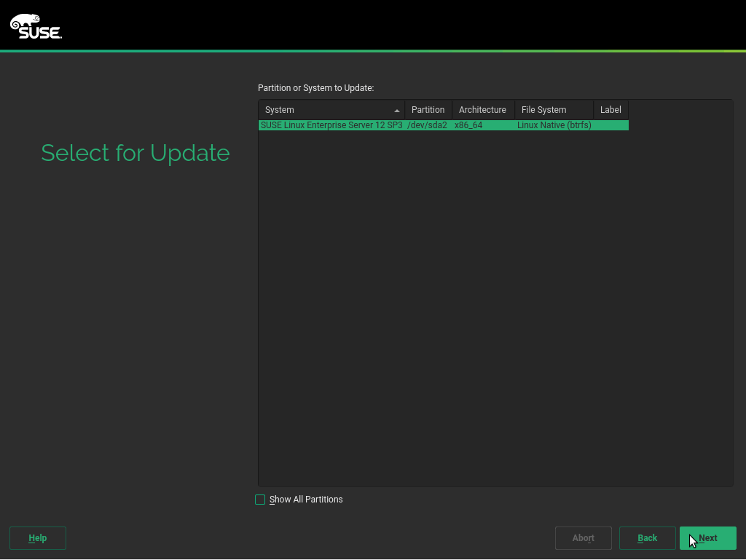
Task: Select the SUSE Linux Enterprise Server 12 SP3 row
Action: coord(330,125)
